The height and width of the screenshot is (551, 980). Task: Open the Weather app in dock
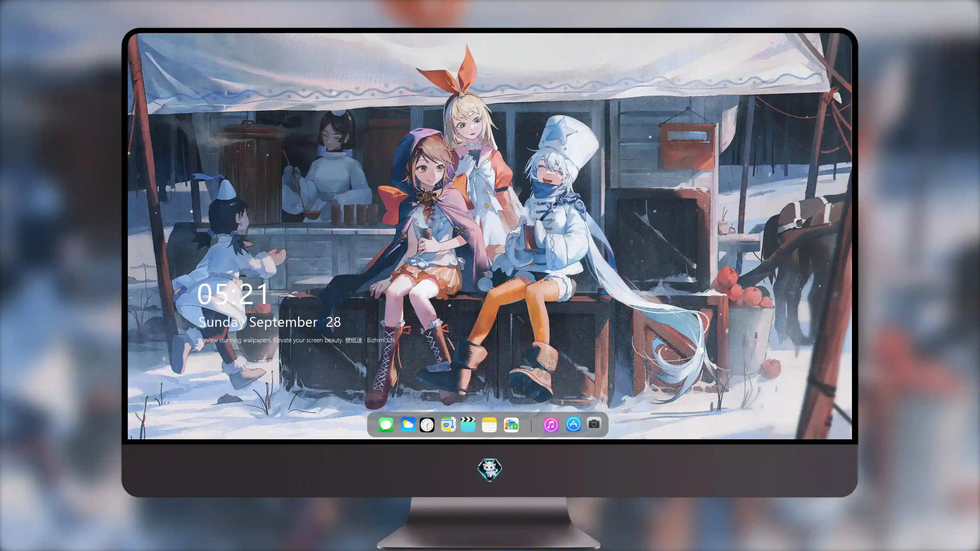tap(408, 424)
